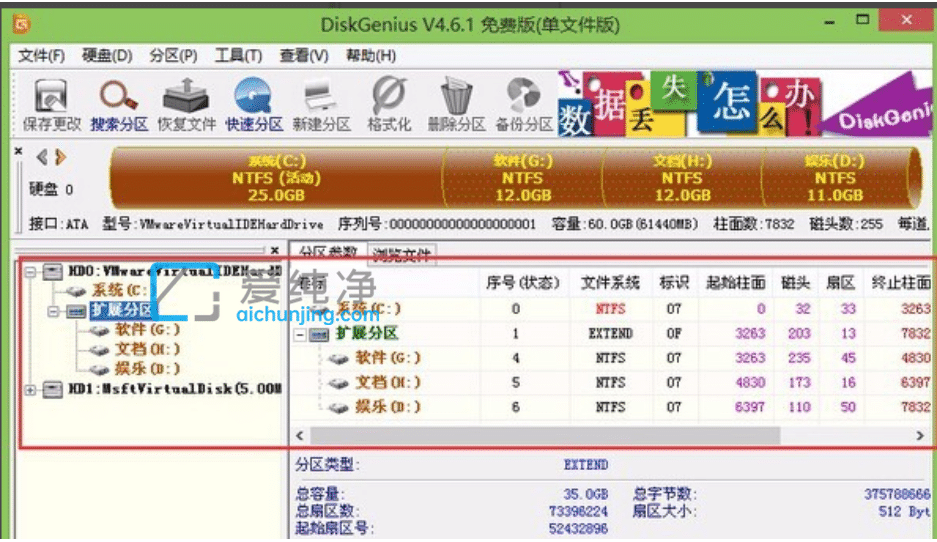
Task: Click the 扩展分区 table row label
Action: (367, 333)
